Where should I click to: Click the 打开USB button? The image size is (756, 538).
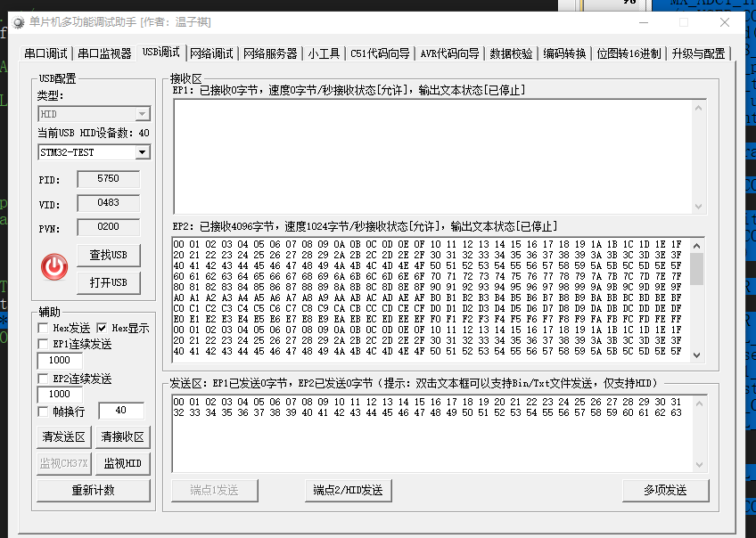point(109,282)
